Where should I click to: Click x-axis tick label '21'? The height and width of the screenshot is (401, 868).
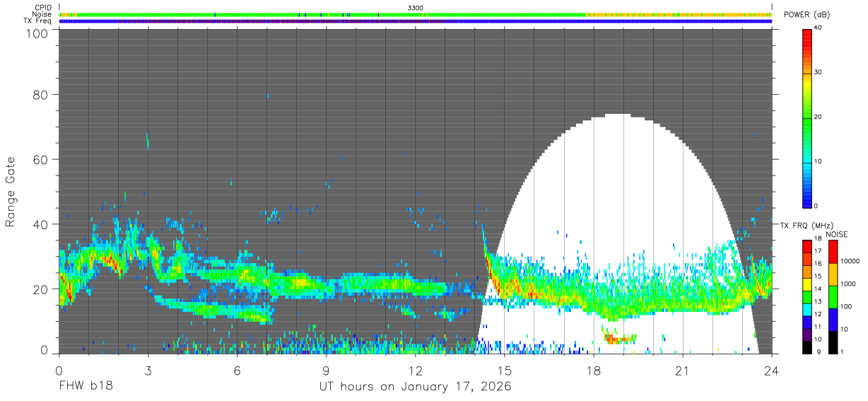point(682,370)
